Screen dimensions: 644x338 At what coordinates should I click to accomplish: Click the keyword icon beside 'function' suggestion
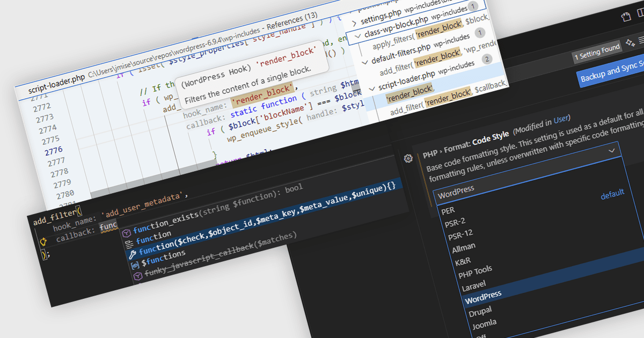128,244
